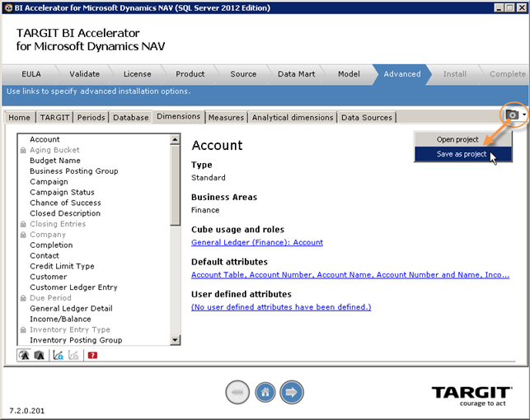The height and width of the screenshot is (420, 530).
Task: Click the cube with letter A toolbar icon
Action: coord(40,355)
